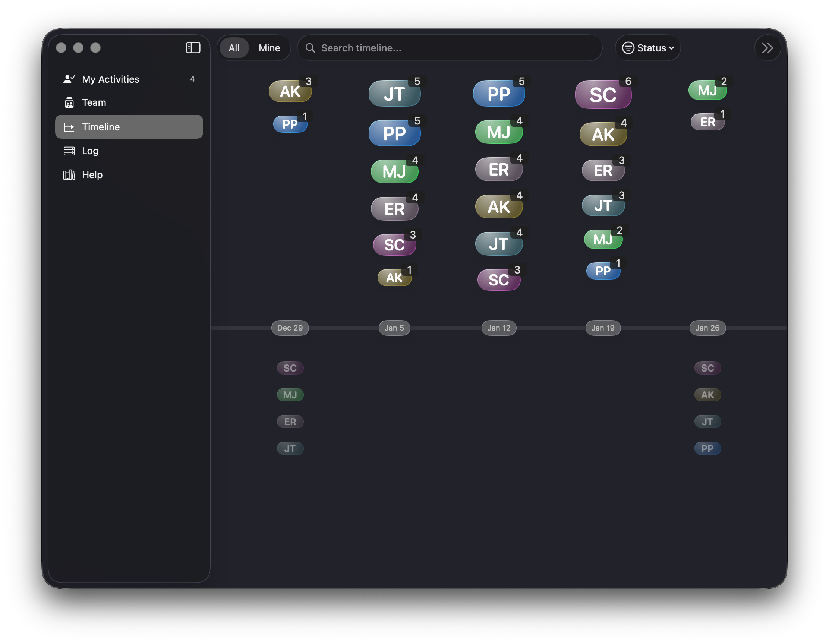Toggle the sidebar panel icon
Screen dimensions: 829x644
(193, 48)
